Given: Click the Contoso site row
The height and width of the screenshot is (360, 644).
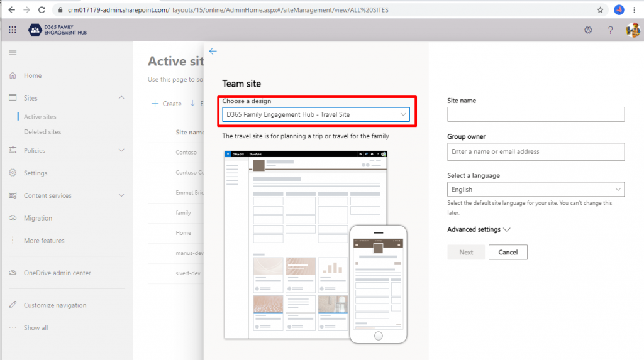Looking at the screenshot, I should 176,152.
